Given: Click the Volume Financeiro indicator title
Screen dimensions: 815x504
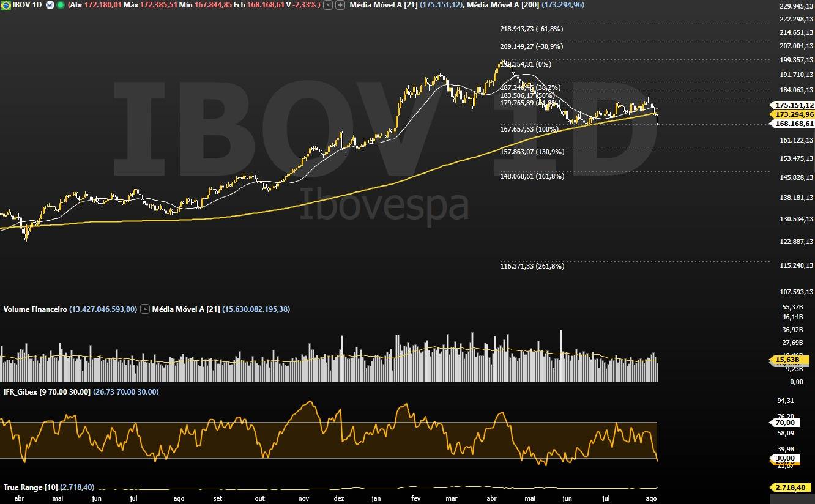Looking at the screenshot, I should [35, 309].
